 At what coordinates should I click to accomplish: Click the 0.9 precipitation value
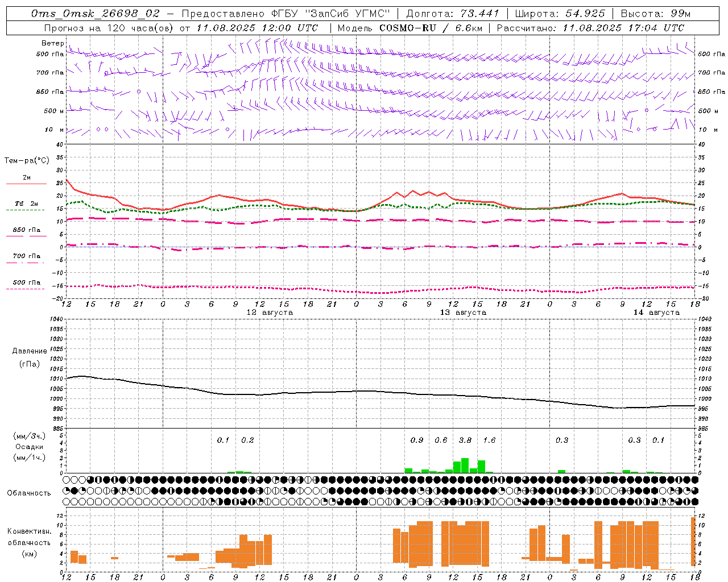point(417,440)
